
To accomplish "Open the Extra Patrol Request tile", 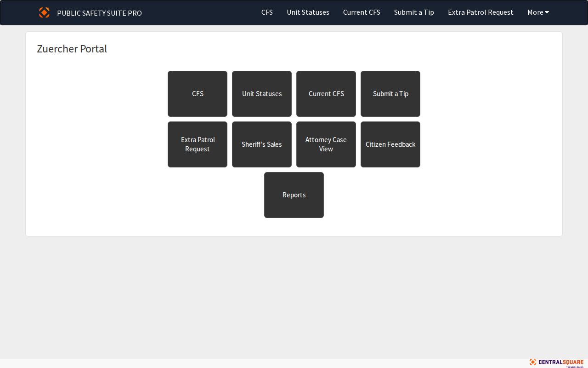I will click(x=198, y=144).
